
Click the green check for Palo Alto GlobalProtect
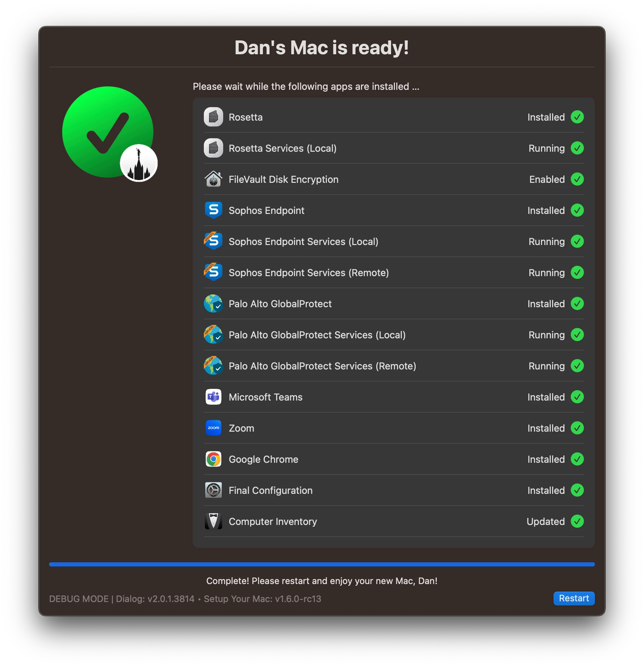pos(577,303)
